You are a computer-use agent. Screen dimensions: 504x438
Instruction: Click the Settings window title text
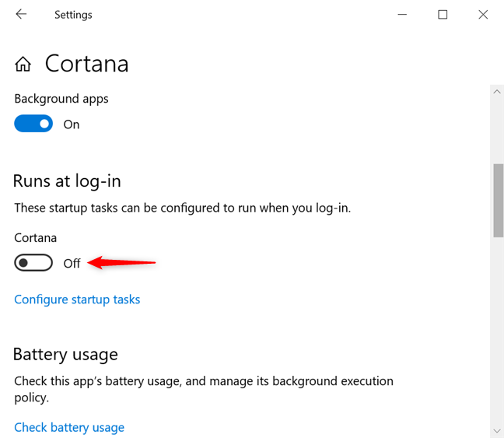73,15
